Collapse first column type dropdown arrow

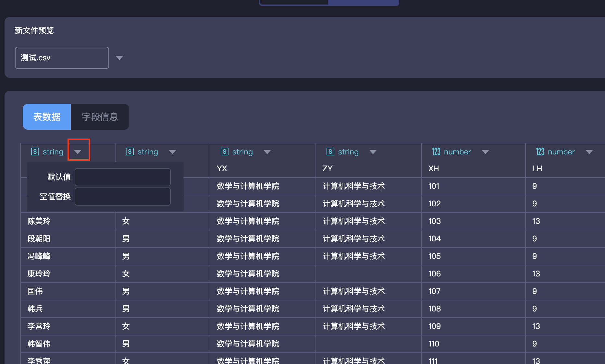point(78,152)
